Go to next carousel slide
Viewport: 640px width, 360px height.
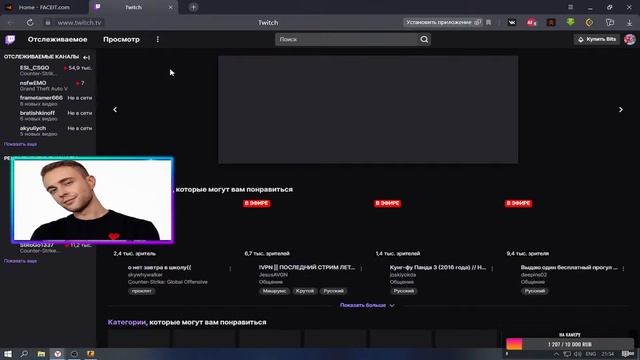(x=620, y=109)
